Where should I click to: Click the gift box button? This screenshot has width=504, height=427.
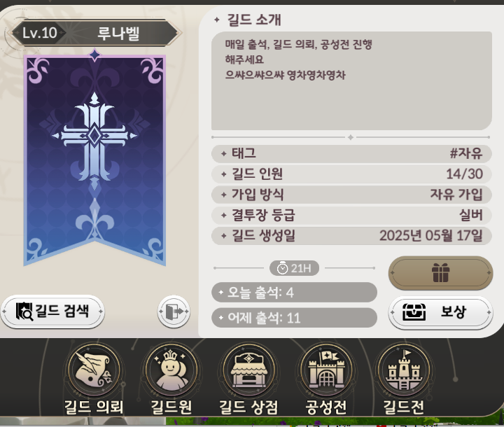pos(440,273)
